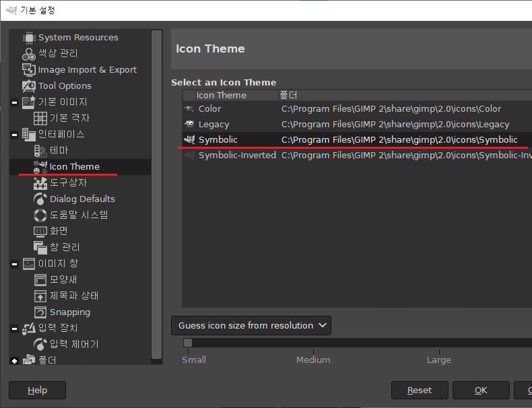532x408 pixels.
Task: Collapse the 기본 이미지 tree node
Action: pyautogui.click(x=14, y=102)
